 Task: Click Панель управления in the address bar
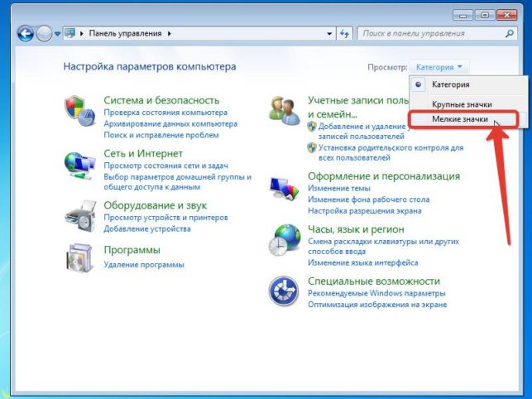pos(125,34)
